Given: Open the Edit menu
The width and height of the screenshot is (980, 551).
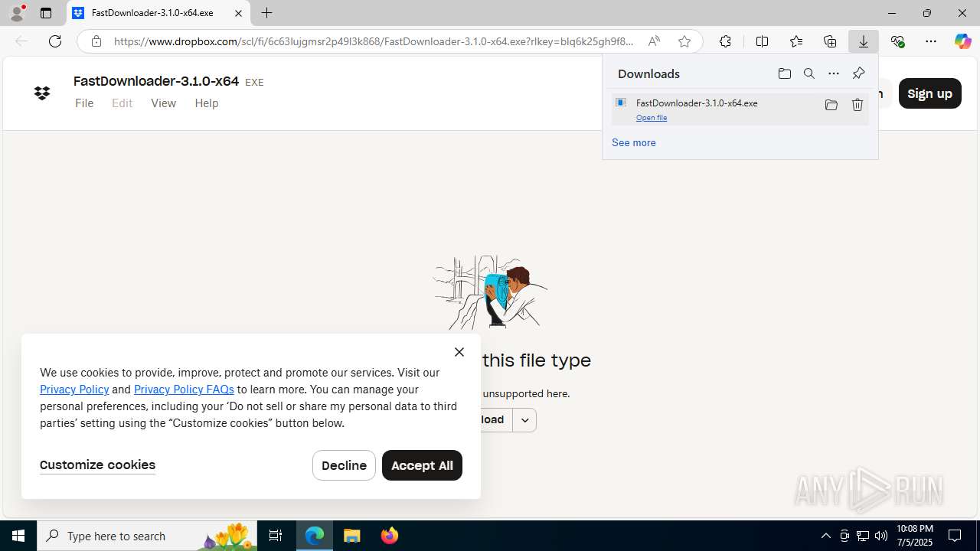Looking at the screenshot, I should tap(122, 103).
